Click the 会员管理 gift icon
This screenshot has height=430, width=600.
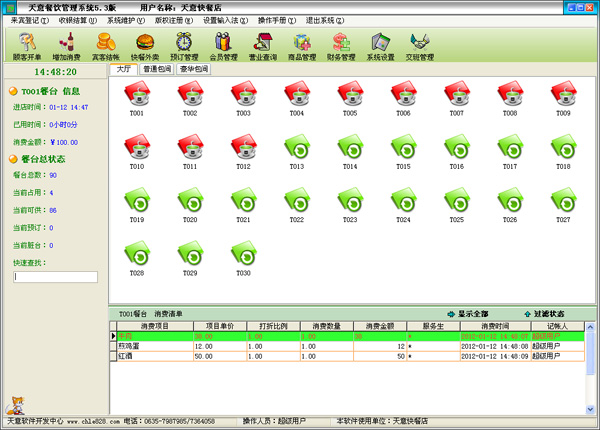pyautogui.click(x=223, y=45)
